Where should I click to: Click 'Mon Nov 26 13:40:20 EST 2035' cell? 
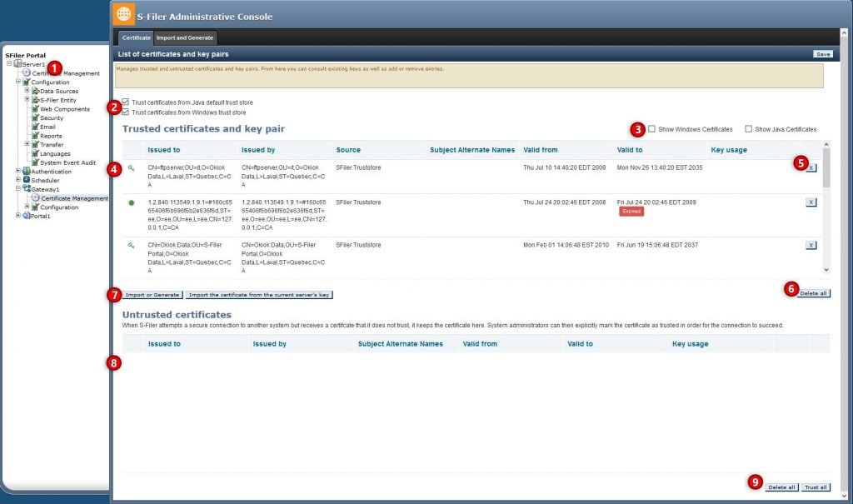660,167
